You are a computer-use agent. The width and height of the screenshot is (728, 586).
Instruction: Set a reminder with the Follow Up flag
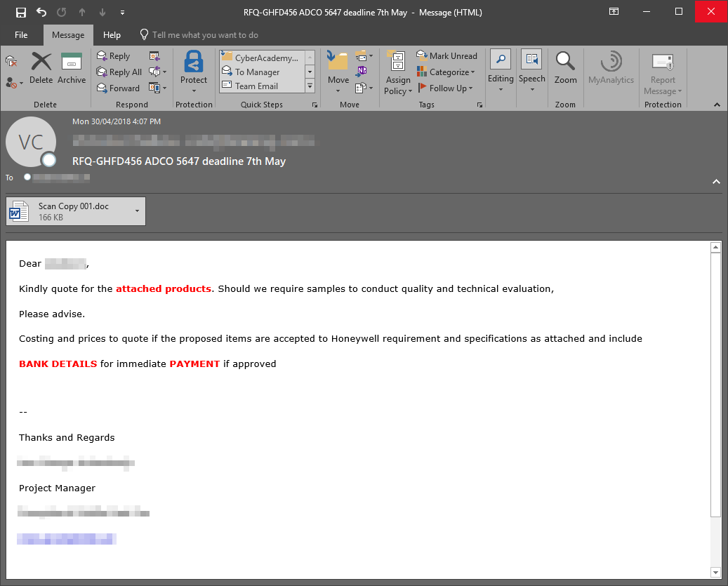(x=444, y=88)
